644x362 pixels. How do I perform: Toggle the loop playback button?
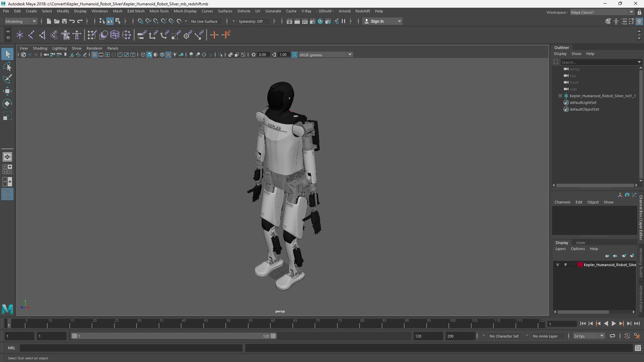(x=612, y=336)
